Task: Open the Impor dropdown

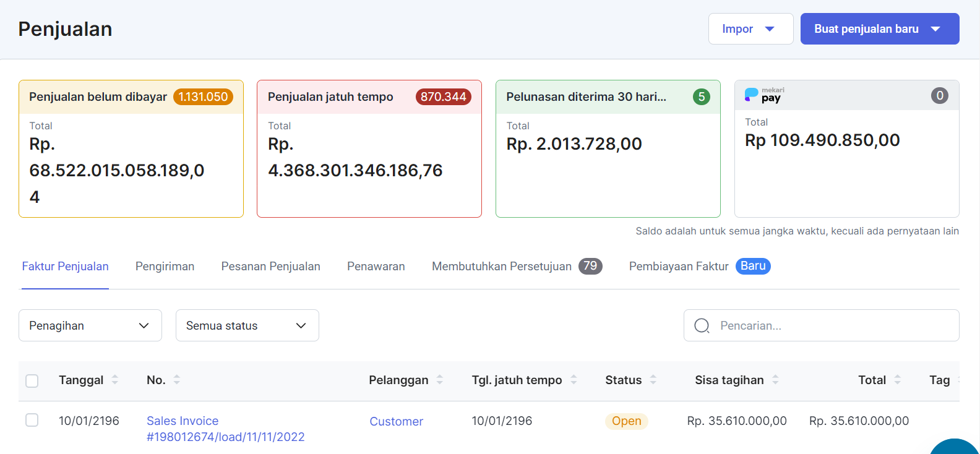Action: click(x=750, y=29)
